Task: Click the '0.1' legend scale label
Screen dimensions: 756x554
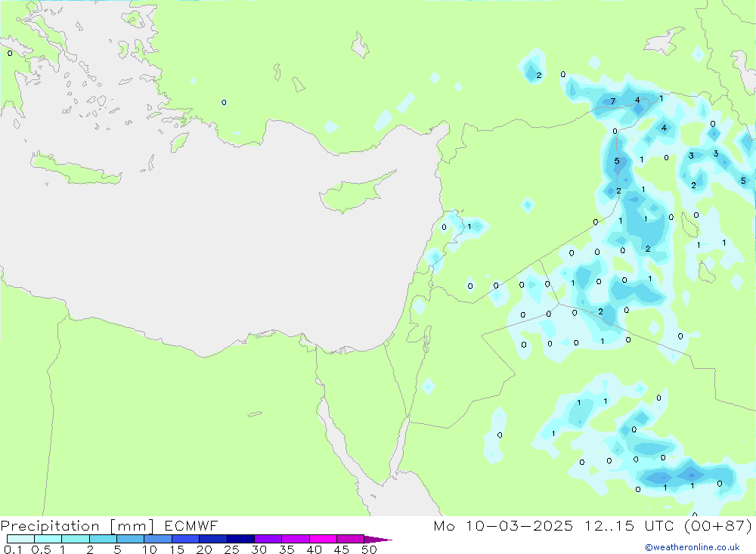Action: point(13,549)
